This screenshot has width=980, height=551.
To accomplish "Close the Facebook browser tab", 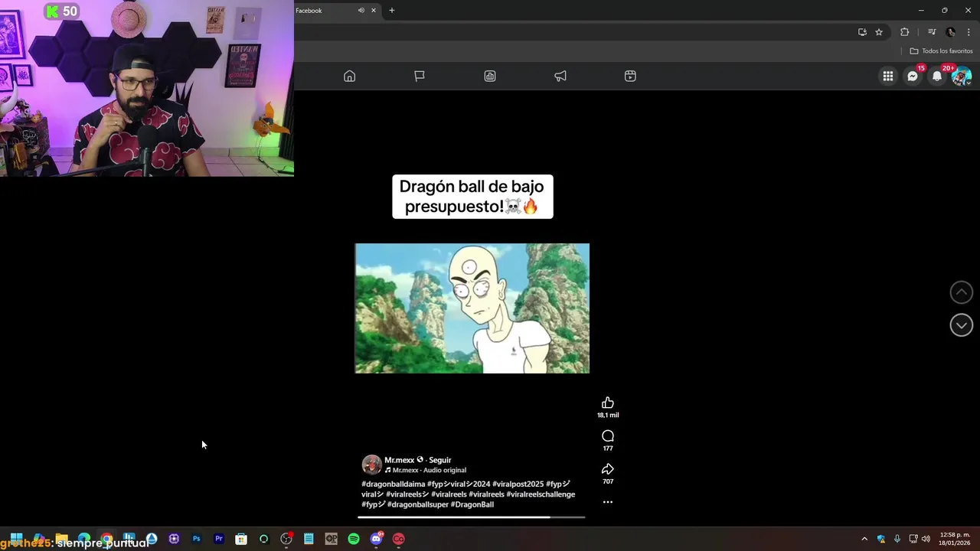I will pos(374,10).
